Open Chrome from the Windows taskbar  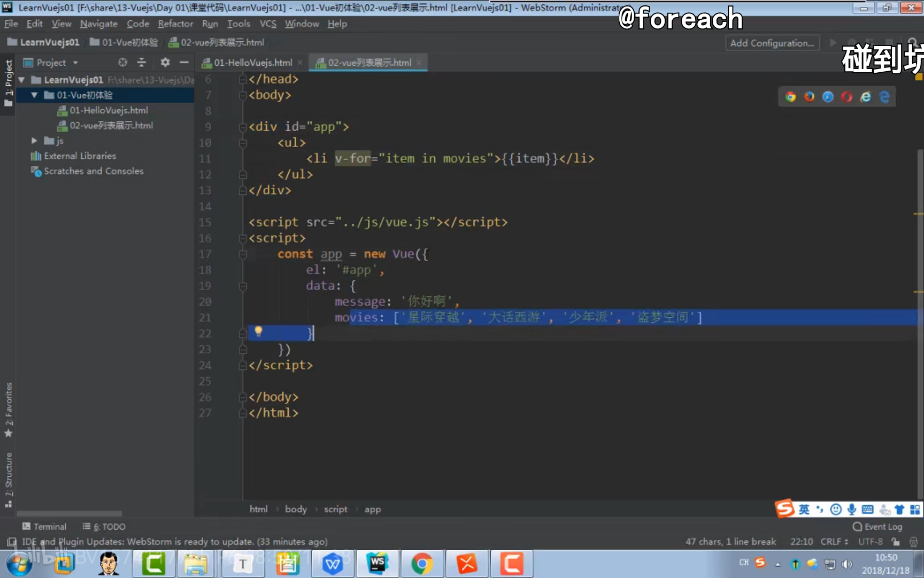click(421, 564)
